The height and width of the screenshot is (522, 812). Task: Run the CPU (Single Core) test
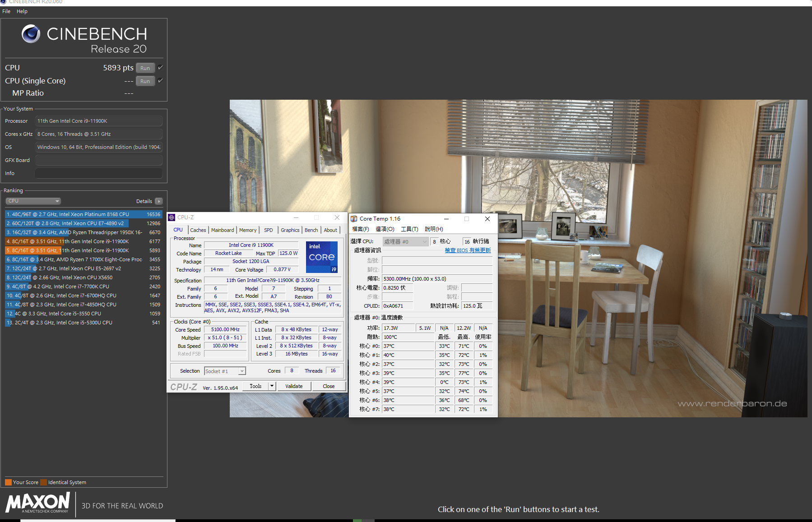[x=145, y=81]
